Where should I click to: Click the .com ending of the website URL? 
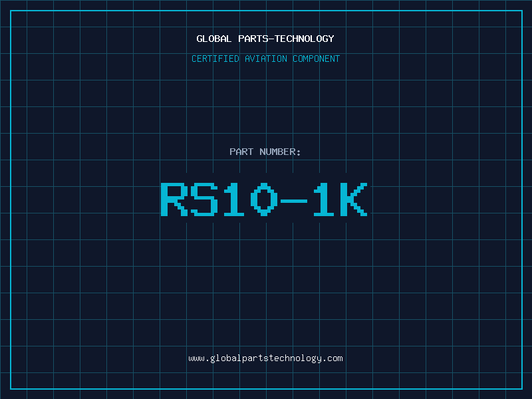[x=332, y=358]
